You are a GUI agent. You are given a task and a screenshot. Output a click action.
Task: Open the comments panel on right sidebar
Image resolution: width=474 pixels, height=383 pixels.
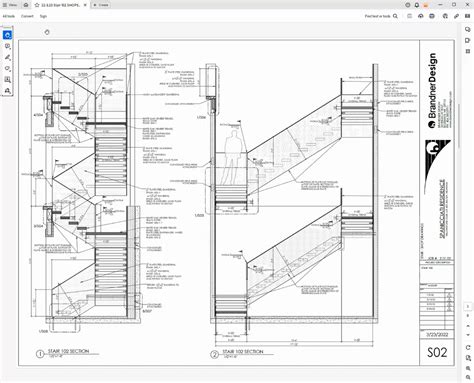468,29
